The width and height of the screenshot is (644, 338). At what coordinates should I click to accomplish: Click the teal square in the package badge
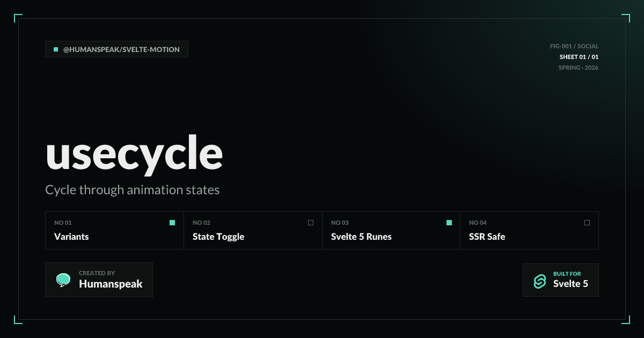[x=56, y=49]
